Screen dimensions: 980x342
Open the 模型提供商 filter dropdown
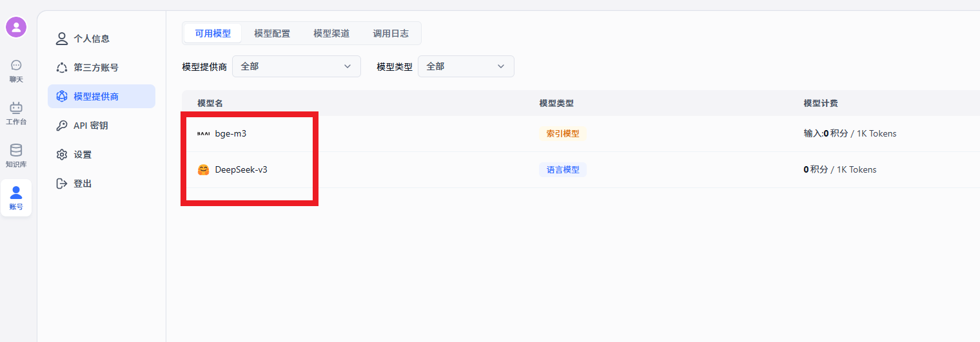pyautogui.click(x=297, y=66)
